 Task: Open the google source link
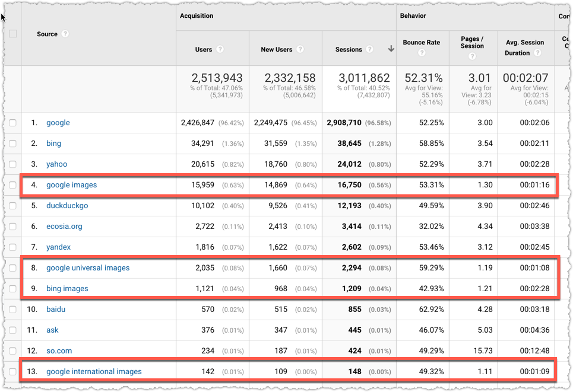click(58, 123)
